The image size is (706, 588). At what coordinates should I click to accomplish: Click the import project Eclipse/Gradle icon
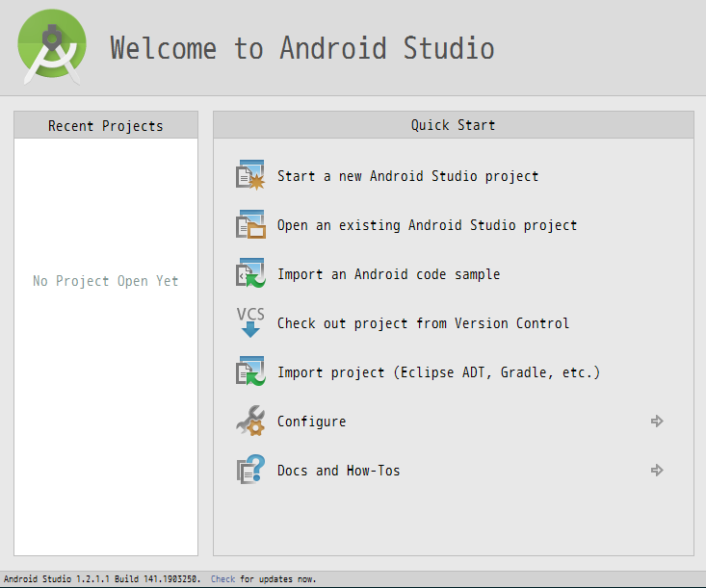click(x=250, y=371)
